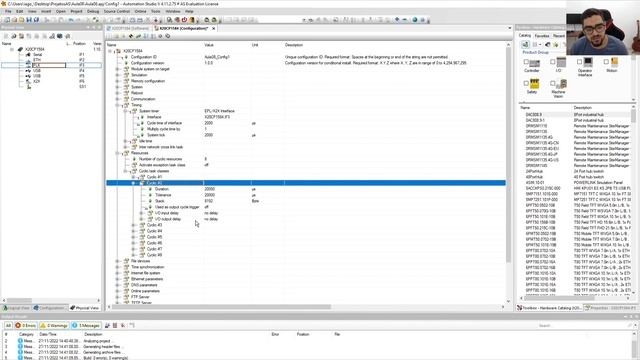Viewport: 640px width, 360px height.
Task: Close the X20CP1584 [Configuration] tab
Action: pyautogui.click(x=213, y=29)
